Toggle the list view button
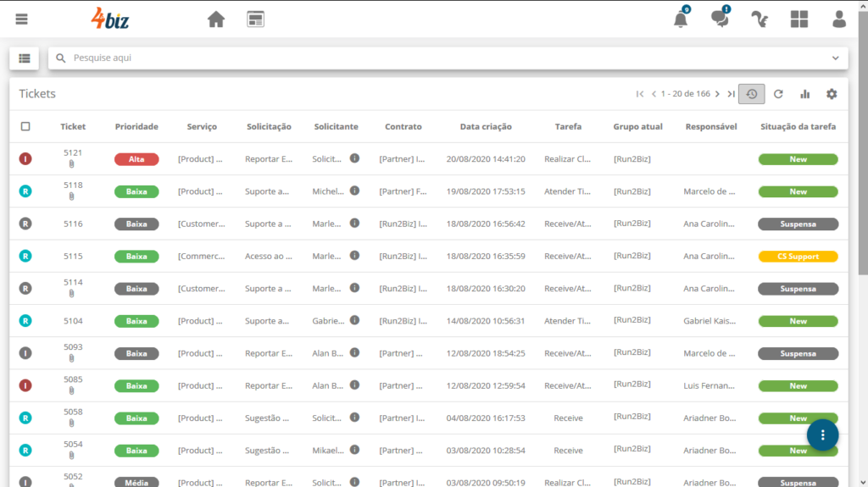This screenshot has width=868, height=487. coord(25,58)
